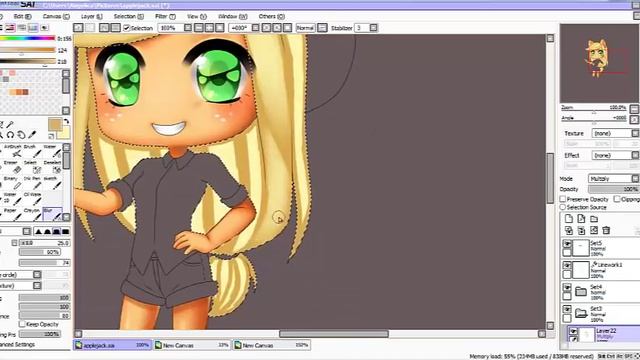The width and height of the screenshot is (640, 360).
Task: Open the Selection menu
Action: [129, 16]
